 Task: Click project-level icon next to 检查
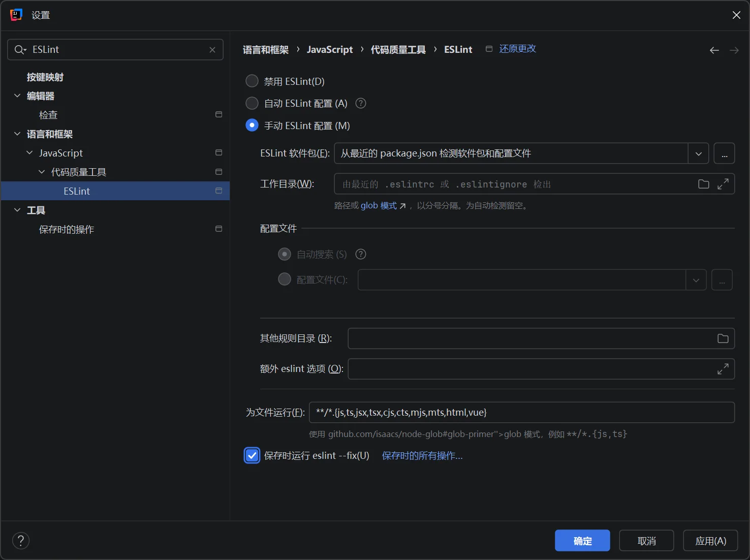pyautogui.click(x=219, y=115)
